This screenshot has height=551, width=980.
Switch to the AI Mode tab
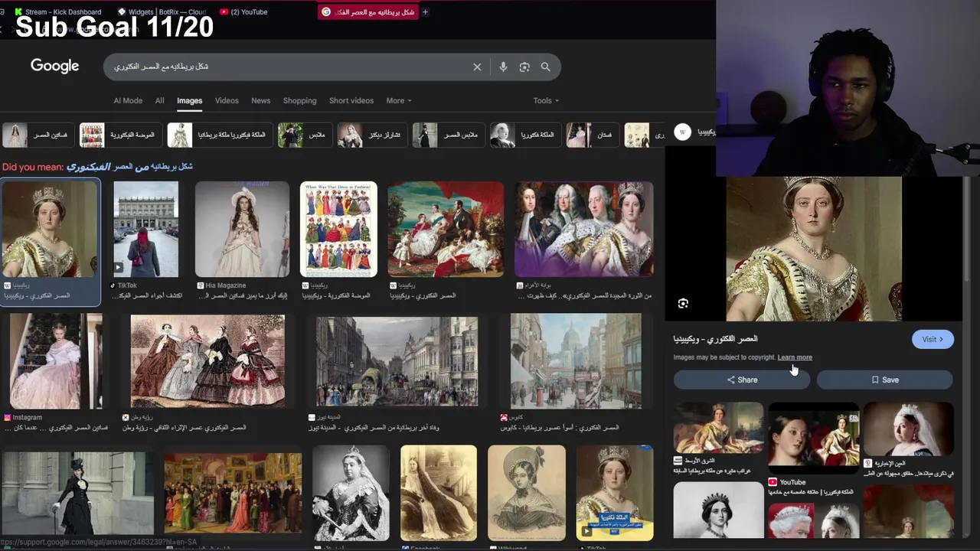[128, 101]
